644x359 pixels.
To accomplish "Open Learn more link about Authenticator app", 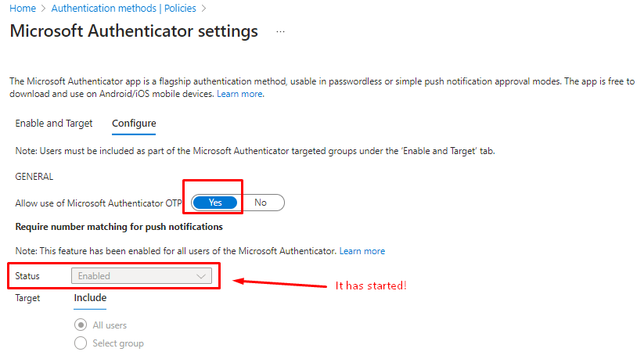I will [239, 94].
